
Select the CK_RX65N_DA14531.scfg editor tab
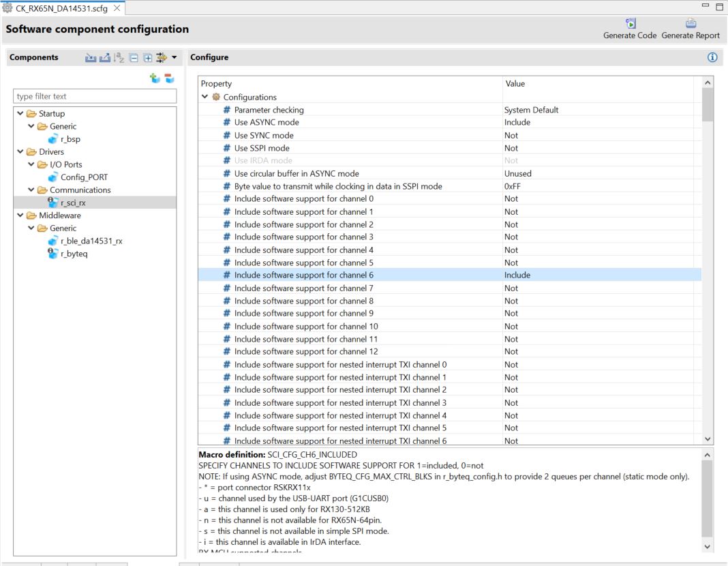pos(62,8)
